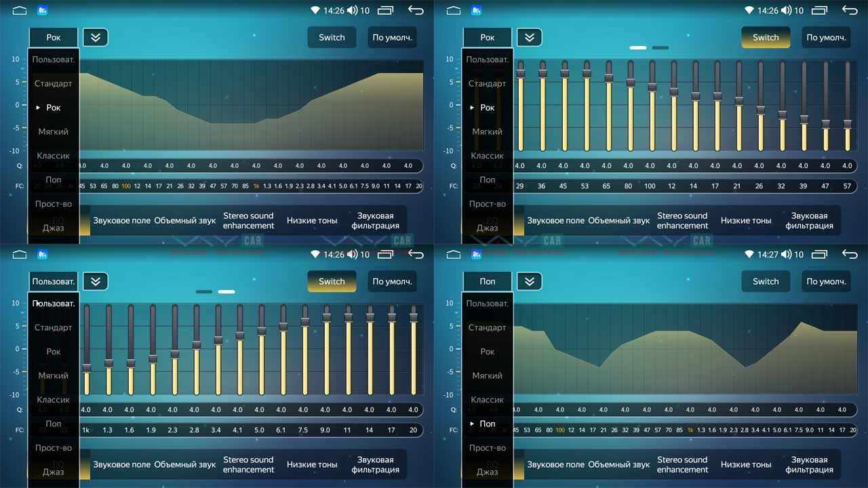The height and width of the screenshot is (488, 868).
Task: Click the double-chevron icon beside Пользоват. preset
Action: pyautogui.click(x=96, y=281)
